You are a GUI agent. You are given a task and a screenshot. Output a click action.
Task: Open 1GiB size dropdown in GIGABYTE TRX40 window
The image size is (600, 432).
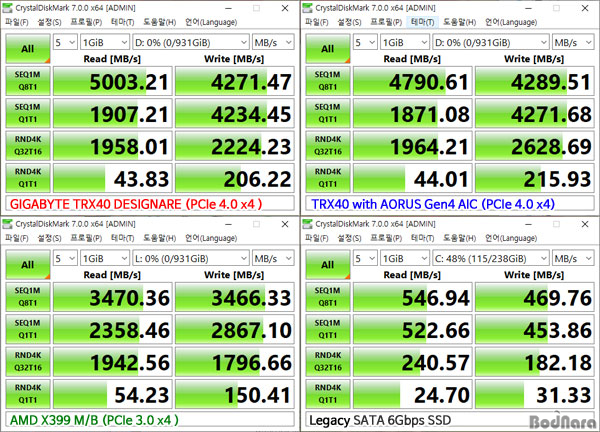(x=105, y=42)
